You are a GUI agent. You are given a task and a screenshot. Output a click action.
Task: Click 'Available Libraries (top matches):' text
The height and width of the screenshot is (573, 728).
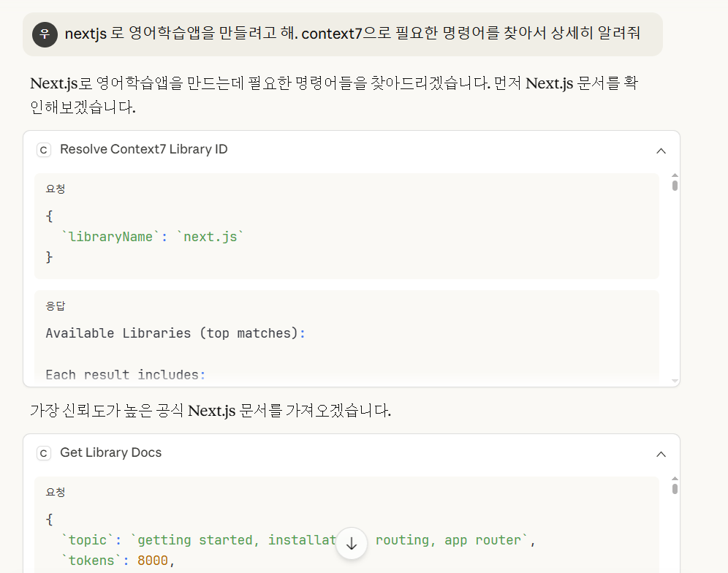(x=175, y=333)
